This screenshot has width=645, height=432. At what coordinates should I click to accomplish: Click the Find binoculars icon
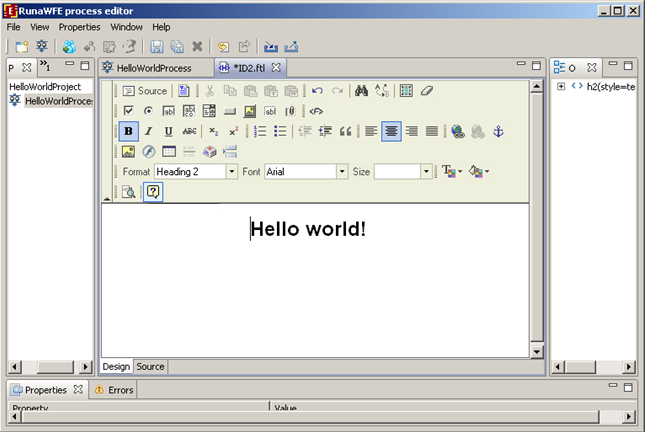point(361,91)
